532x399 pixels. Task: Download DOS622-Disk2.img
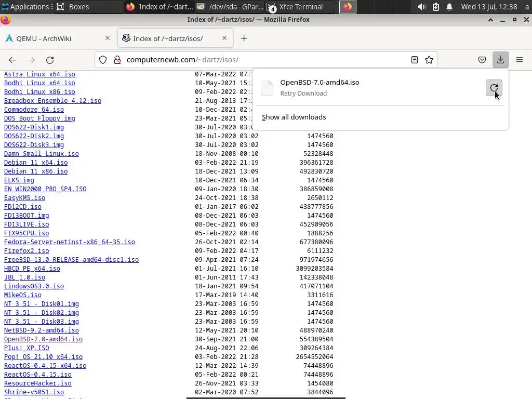(34, 136)
